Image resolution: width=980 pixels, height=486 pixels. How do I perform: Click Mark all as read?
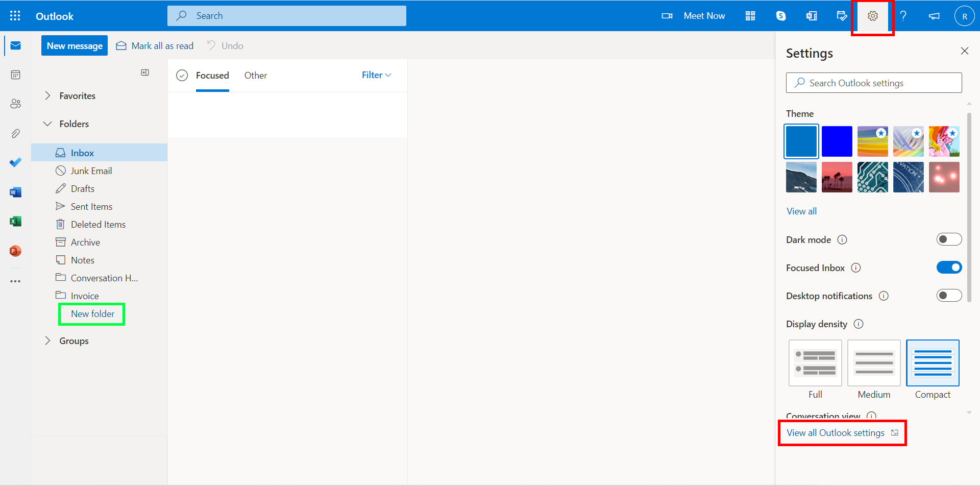(155, 46)
